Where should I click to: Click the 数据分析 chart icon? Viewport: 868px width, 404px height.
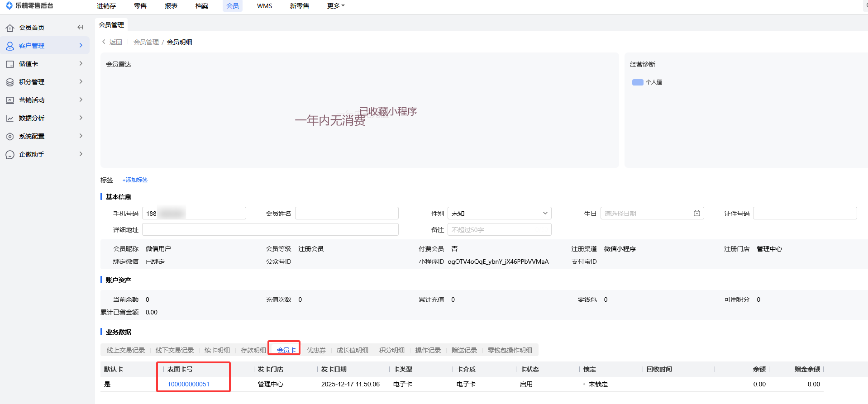click(10, 119)
